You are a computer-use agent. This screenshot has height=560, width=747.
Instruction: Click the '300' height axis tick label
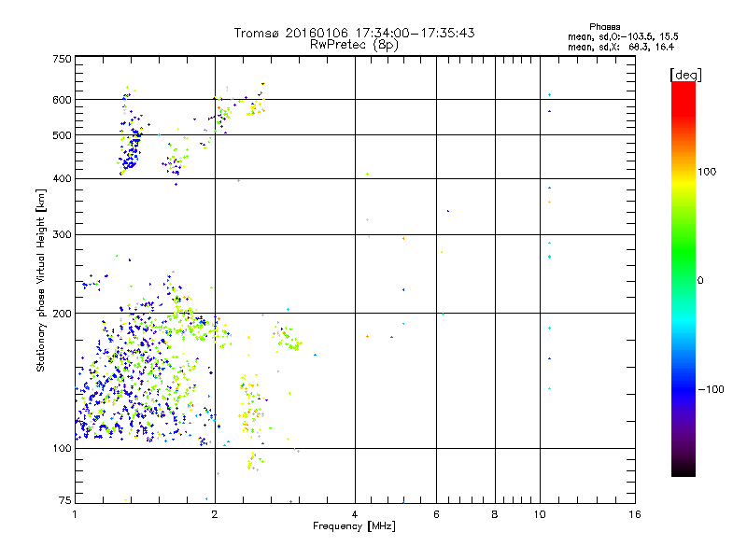62,235
